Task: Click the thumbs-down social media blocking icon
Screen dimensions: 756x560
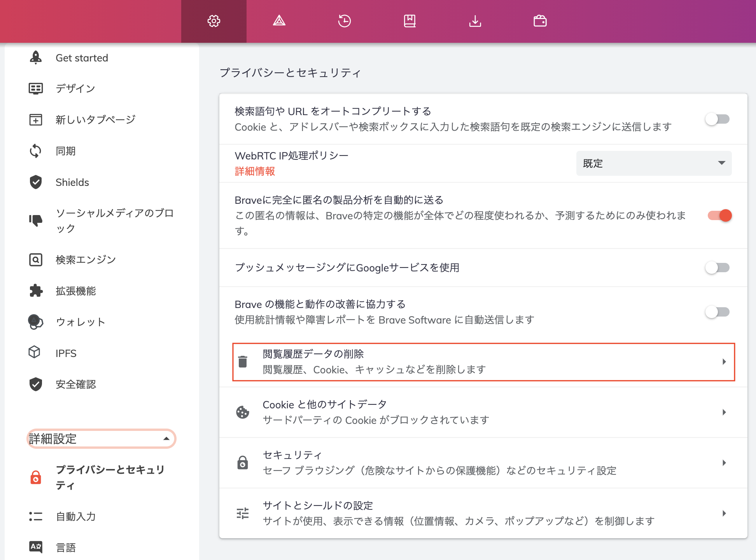Action: coord(36,220)
